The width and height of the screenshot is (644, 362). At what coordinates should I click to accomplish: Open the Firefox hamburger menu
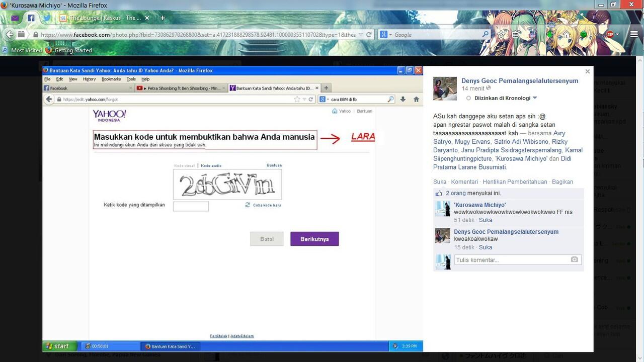633,35
